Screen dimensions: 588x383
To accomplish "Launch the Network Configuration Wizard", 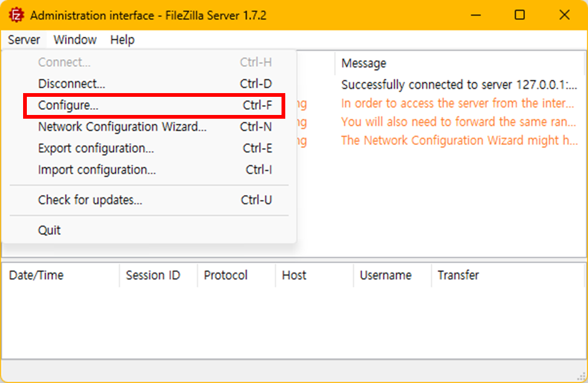I will [x=155, y=127].
